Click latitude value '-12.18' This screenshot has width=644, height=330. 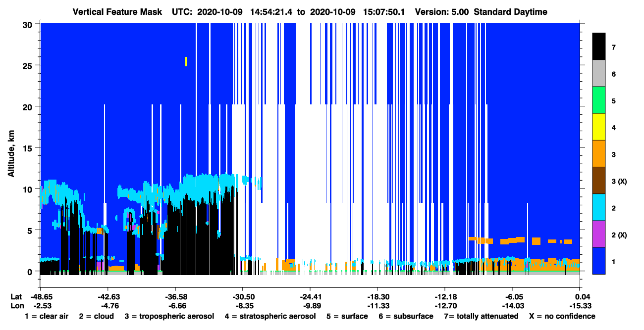pos(445,296)
